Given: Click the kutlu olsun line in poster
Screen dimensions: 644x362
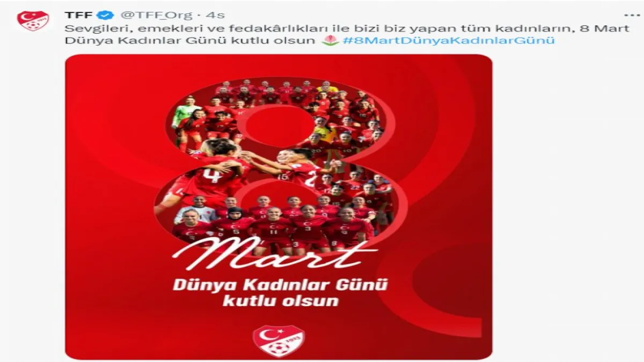Looking at the screenshot, I should click(281, 300).
